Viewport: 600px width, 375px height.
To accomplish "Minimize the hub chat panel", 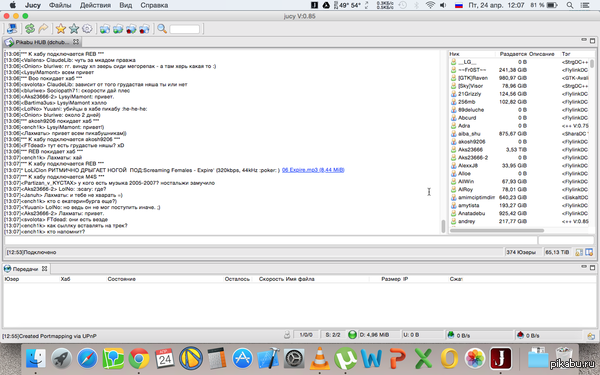I will click(584, 40).
